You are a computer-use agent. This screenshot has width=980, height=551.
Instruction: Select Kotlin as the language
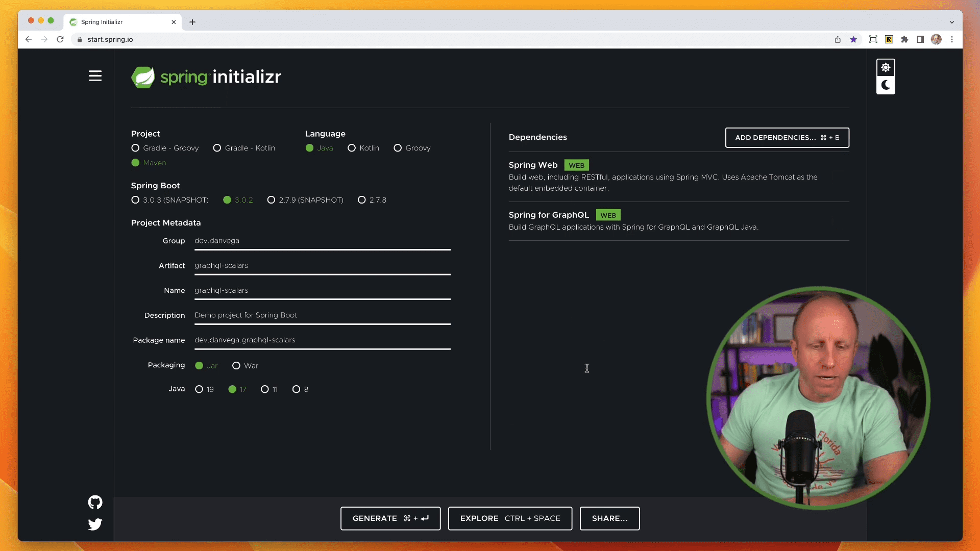coord(352,148)
